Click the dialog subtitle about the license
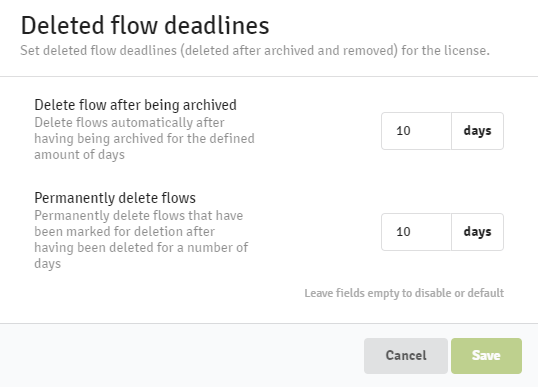The image size is (538, 387). (x=255, y=50)
